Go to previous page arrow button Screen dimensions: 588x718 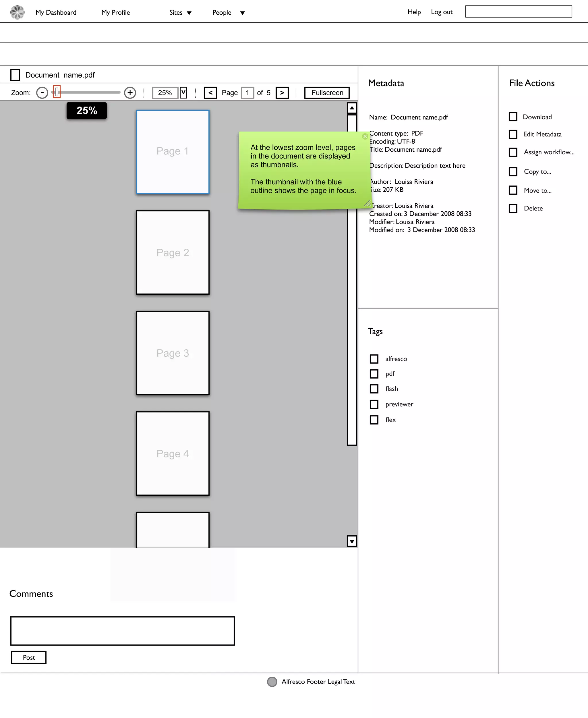coord(210,92)
